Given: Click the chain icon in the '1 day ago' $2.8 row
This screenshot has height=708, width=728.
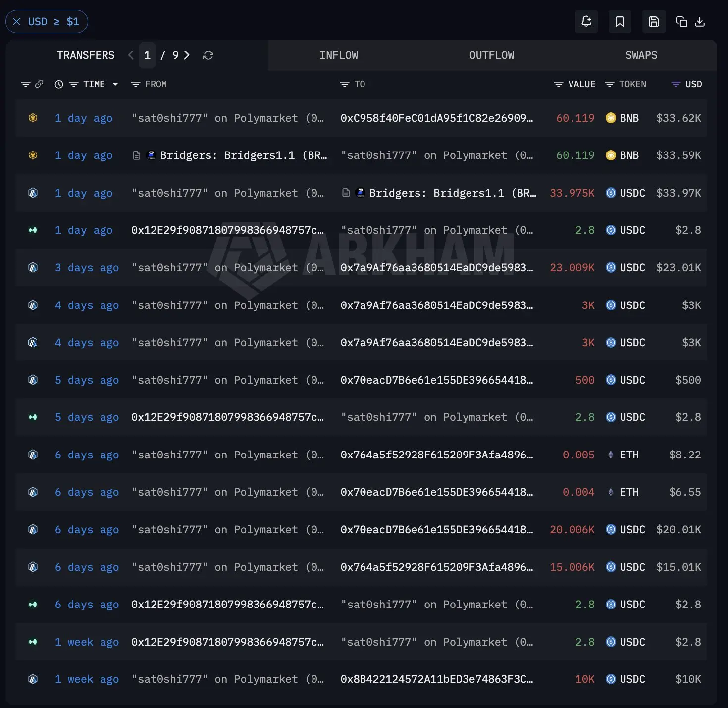Looking at the screenshot, I should [33, 230].
